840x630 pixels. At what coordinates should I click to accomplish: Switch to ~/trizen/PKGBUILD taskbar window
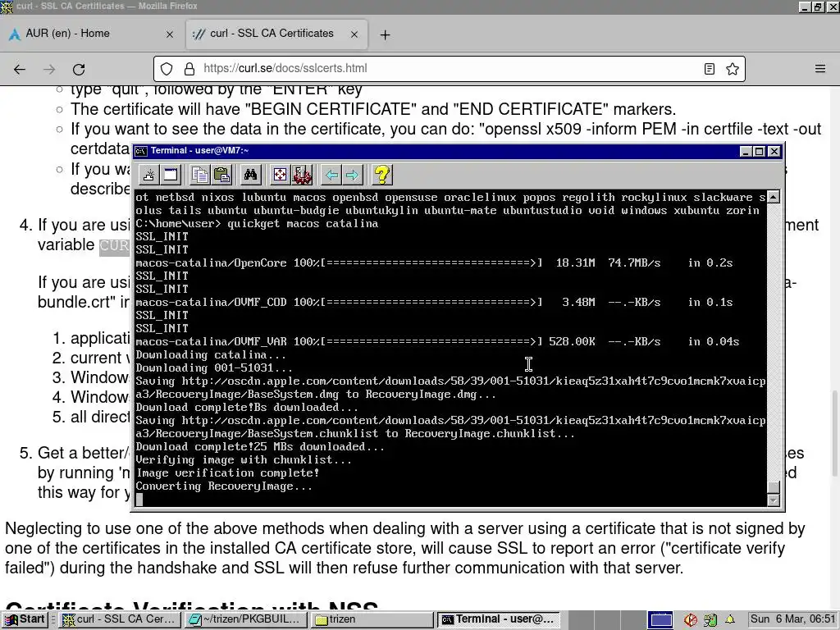246,619
